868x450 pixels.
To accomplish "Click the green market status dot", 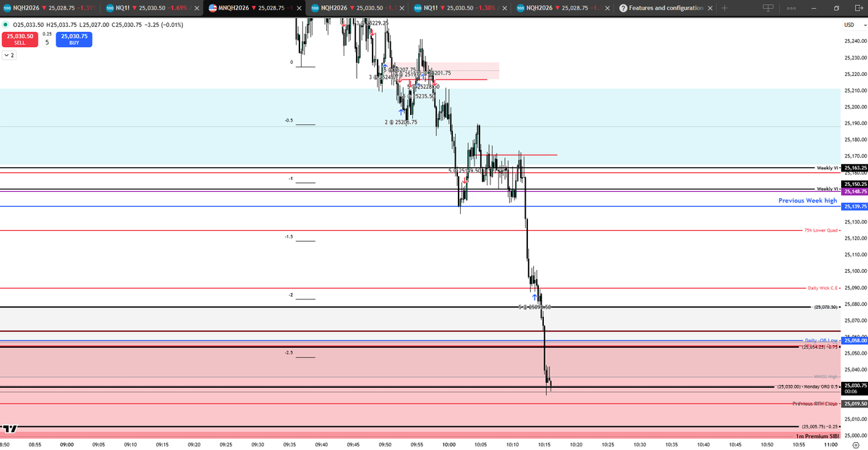I will tap(6, 25).
